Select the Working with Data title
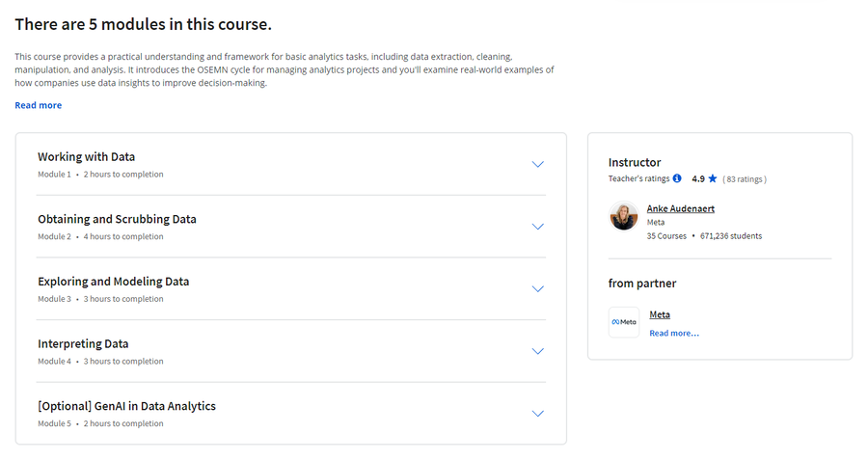The width and height of the screenshot is (868, 460). tap(87, 156)
